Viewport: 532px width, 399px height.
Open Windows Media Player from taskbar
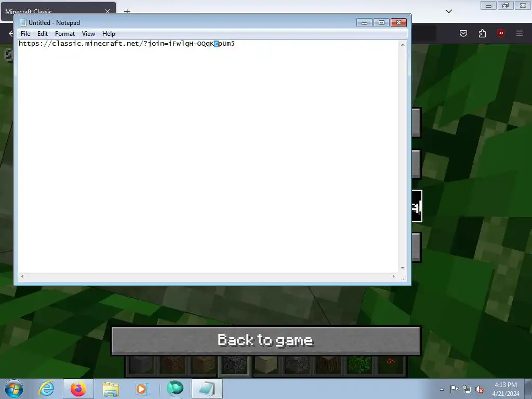tap(142, 389)
